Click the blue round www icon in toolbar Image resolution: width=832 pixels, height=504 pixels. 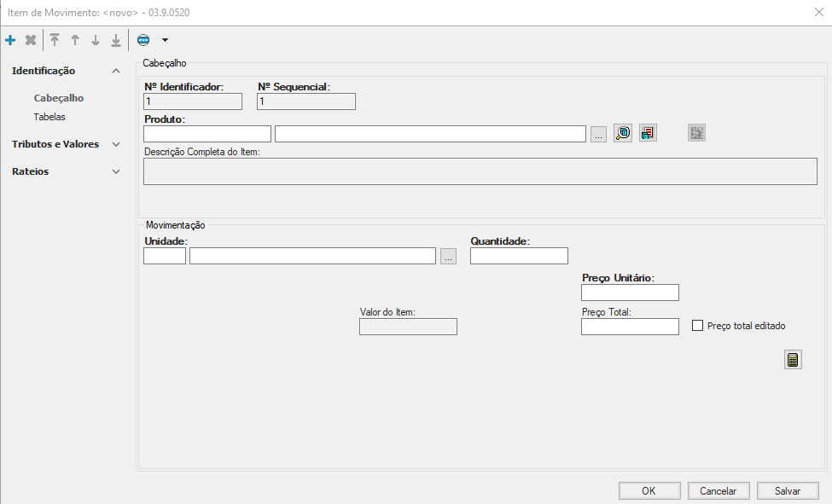[143, 40]
